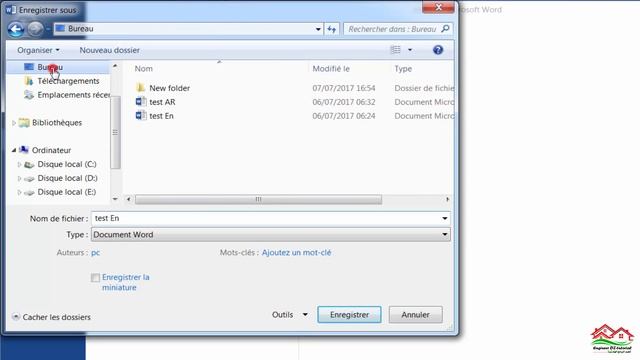Click the Disque local (E:) drive icon
The width and height of the screenshot is (640, 360).
pyautogui.click(x=29, y=192)
